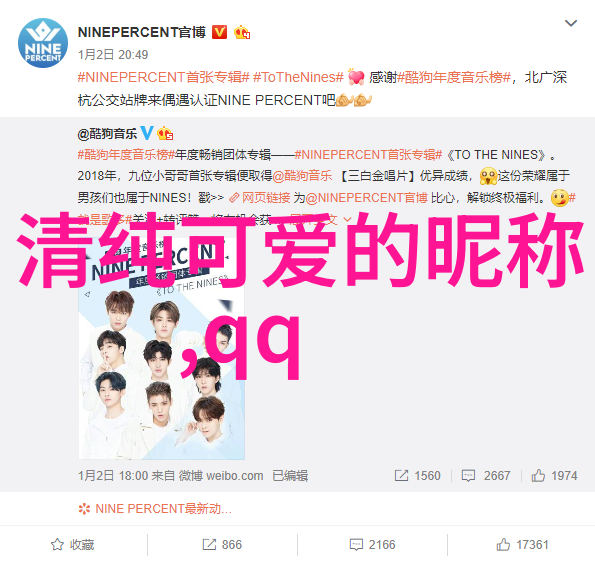This screenshot has height=562, width=595.
Task: Open comments showing 2166
Action: point(372,545)
